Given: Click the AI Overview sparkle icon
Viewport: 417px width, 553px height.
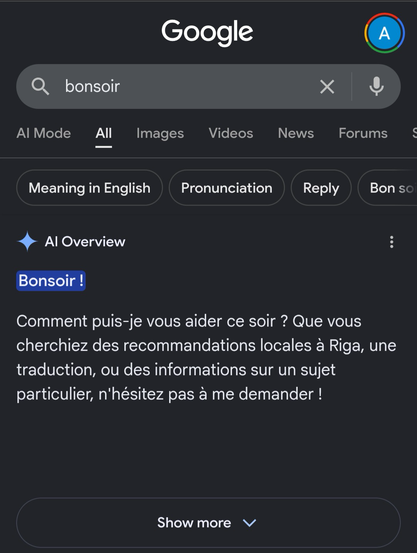Looking at the screenshot, I should coord(27,242).
